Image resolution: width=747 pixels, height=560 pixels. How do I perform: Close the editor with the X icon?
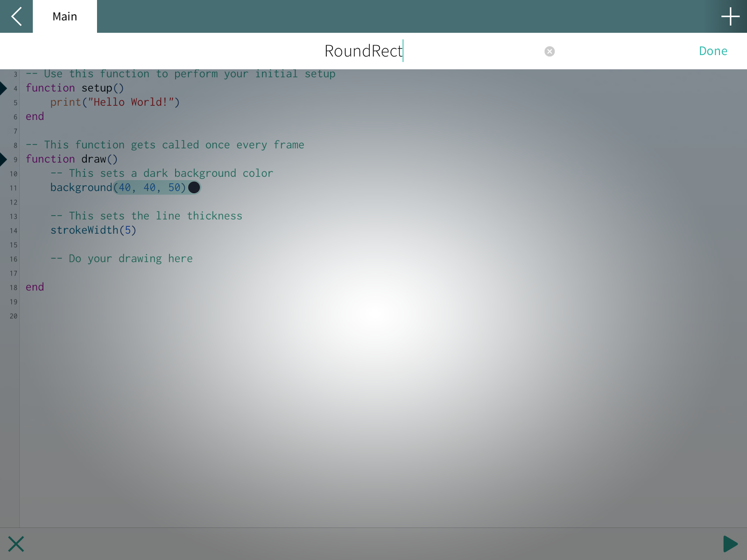tap(16, 544)
